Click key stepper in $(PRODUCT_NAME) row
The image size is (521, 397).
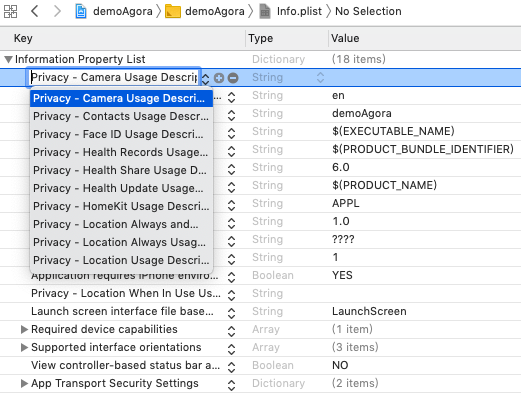point(231,187)
